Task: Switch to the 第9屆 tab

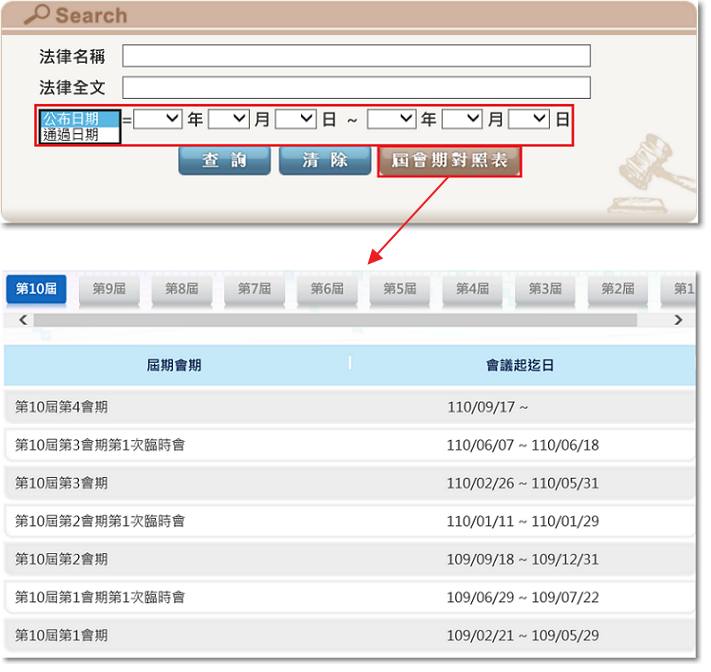Action: click(x=109, y=289)
